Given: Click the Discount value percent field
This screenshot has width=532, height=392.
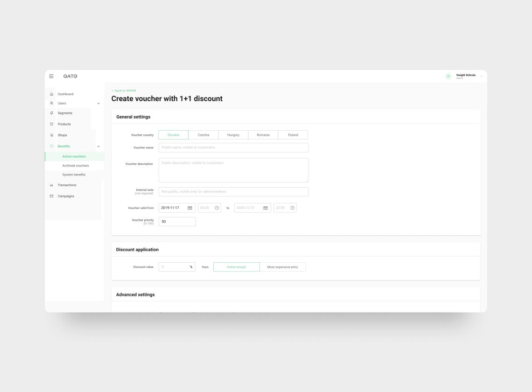Looking at the screenshot, I should pos(177,267).
